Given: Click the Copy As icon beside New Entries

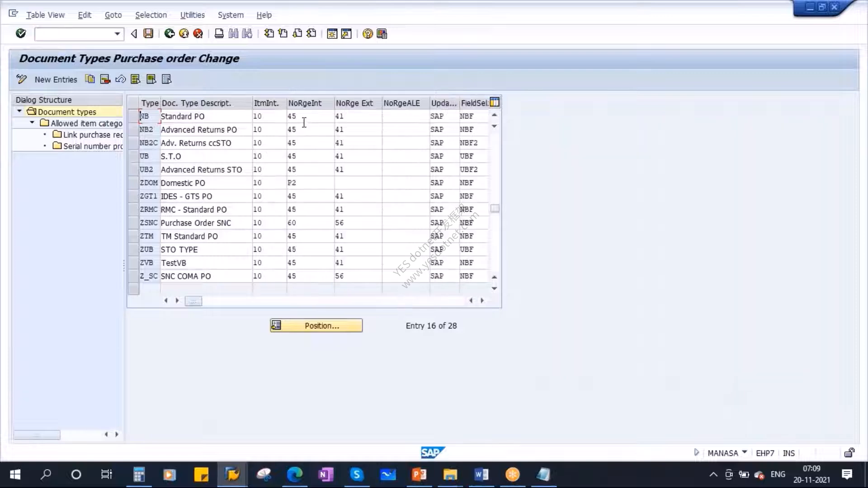Looking at the screenshot, I should (x=90, y=79).
